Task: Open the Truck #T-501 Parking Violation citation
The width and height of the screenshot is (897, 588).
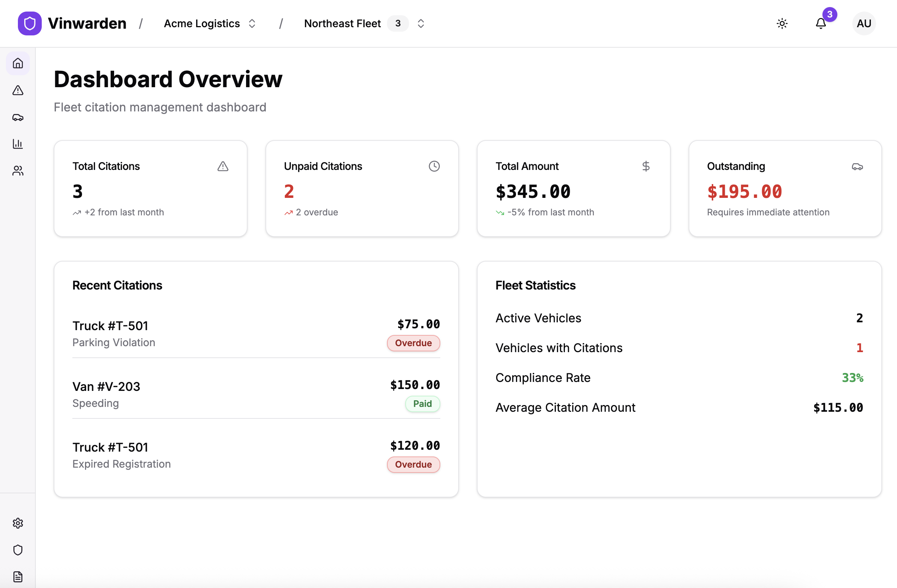Action: tap(110, 326)
